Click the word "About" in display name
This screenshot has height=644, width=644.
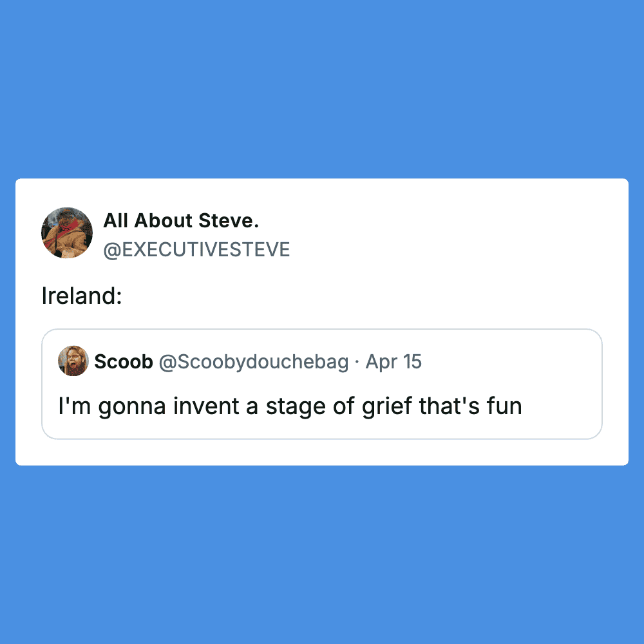[x=162, y=221]
